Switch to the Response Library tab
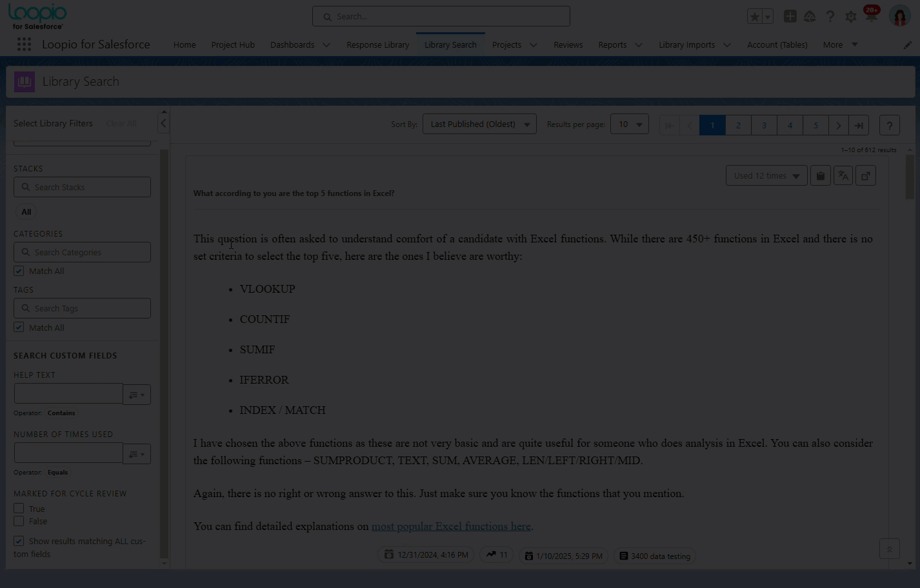 click(377, 44)
